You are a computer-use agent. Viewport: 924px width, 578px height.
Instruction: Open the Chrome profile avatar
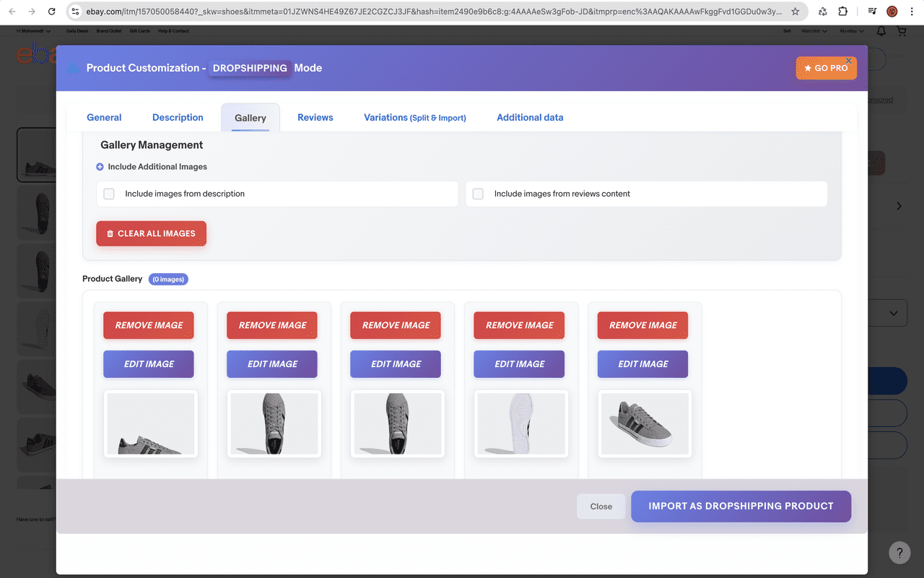click(892, 12)
